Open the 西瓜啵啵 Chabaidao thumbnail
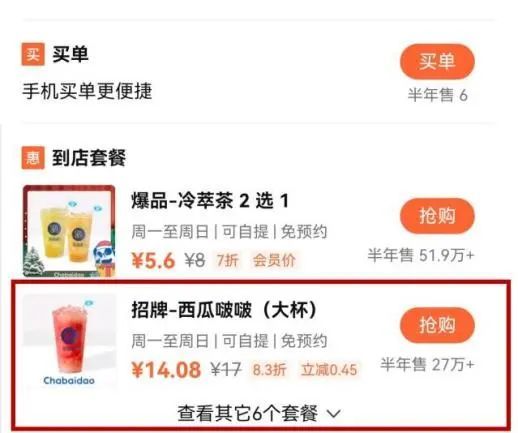 [x=69, y=341]
